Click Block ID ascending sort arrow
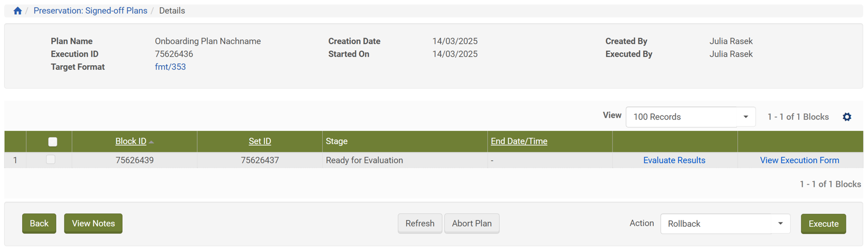 [151, 142]
